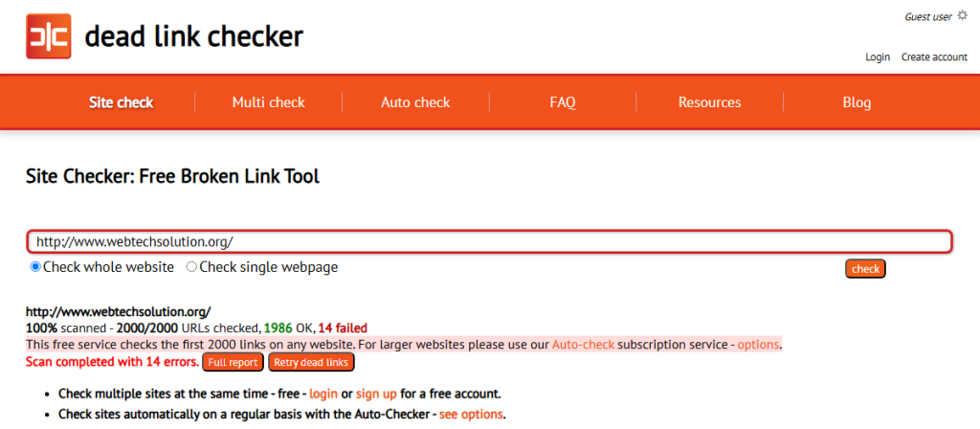Select the Check whole website radio button

(35, 267)
